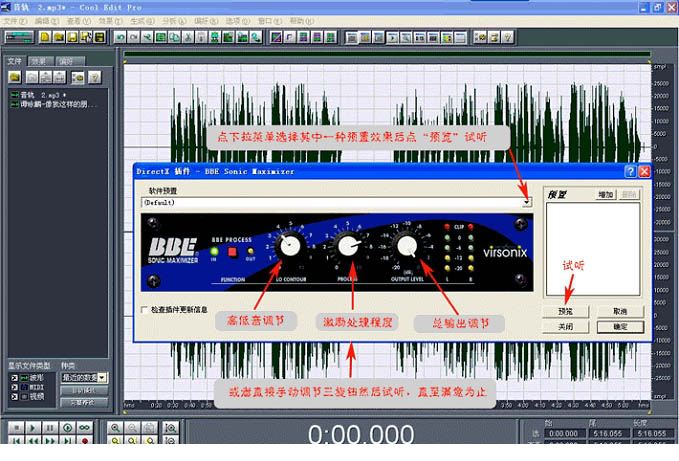Image resolution: width=679 pixels, height=461 pixels.
Task: Open the 文件(F) menu
Action: [16, 21]
